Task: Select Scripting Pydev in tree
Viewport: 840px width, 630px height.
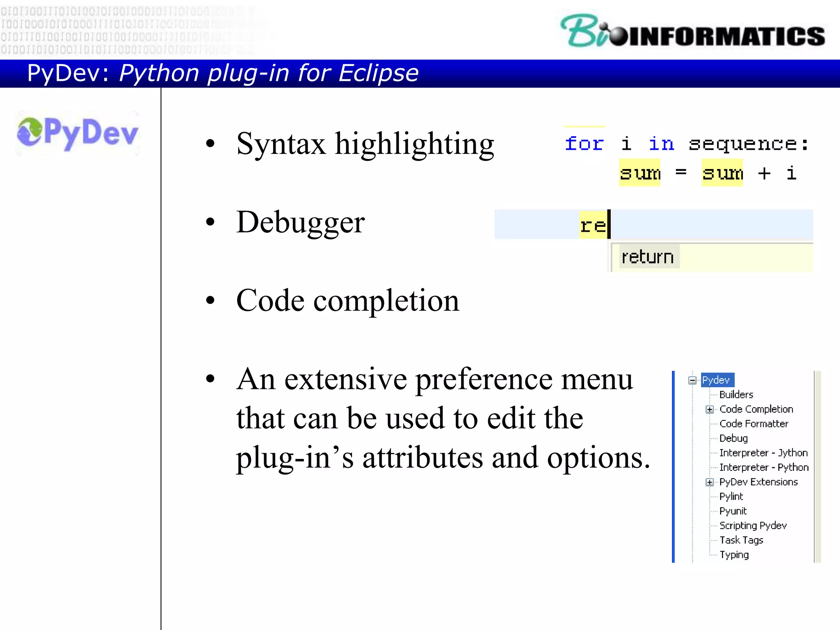Action: coord(753,526)
